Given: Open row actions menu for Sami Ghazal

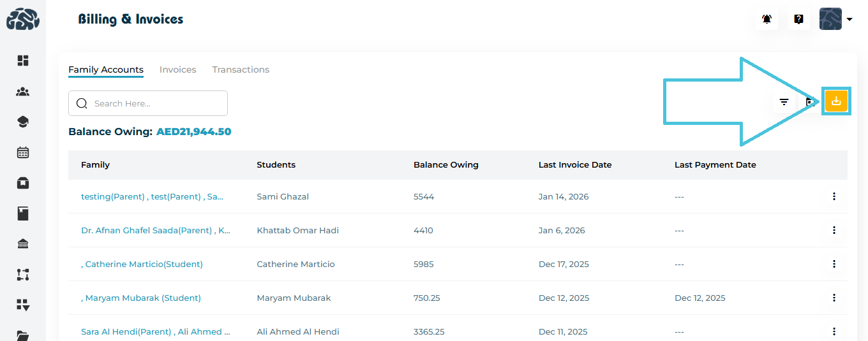Looking at the screenshot, I should pyautogui.click(x=834, y=196).
